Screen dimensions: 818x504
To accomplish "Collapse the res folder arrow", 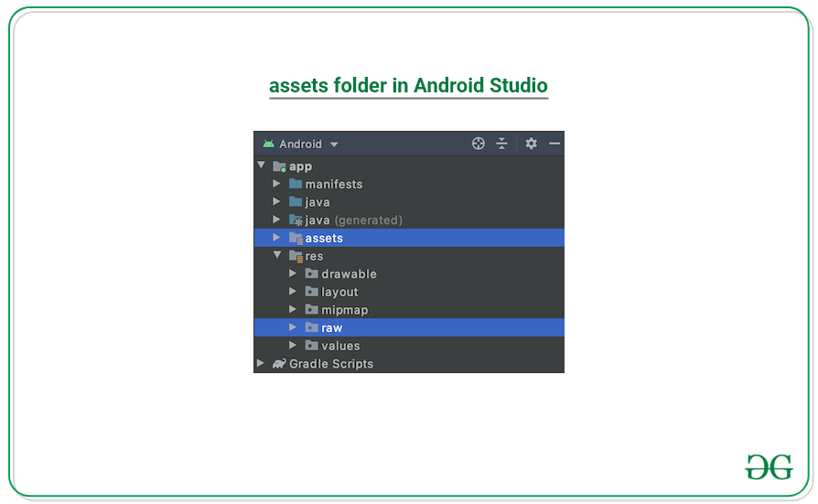I will (277, 255).
